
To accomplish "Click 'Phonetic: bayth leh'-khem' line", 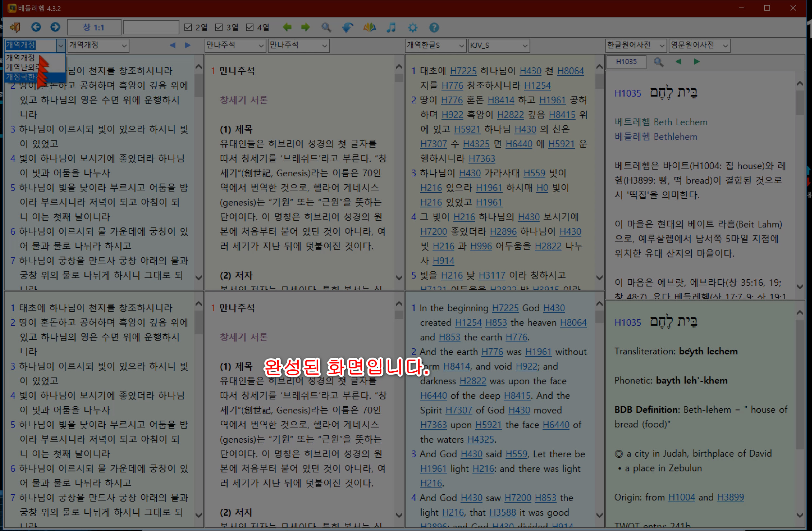I will click(x=671, y=381).
